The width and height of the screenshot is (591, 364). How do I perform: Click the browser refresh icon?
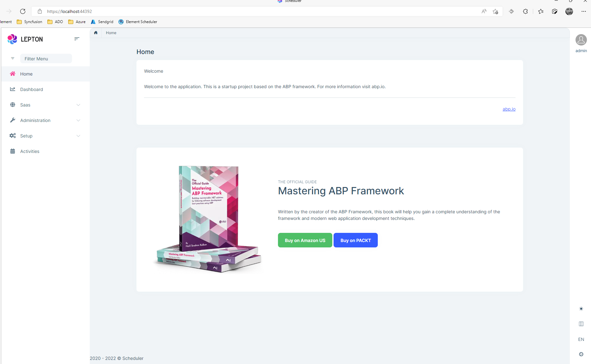(x=23, y=11)
